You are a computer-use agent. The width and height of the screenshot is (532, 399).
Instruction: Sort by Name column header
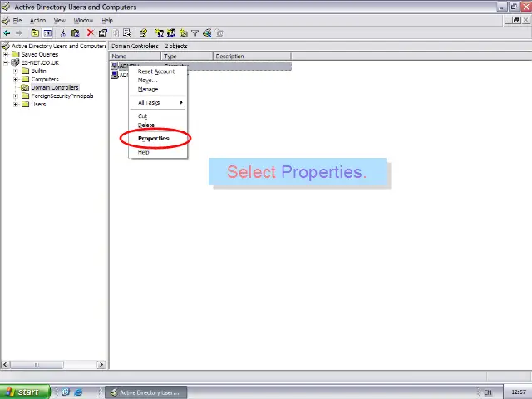[x=135, y=57]
